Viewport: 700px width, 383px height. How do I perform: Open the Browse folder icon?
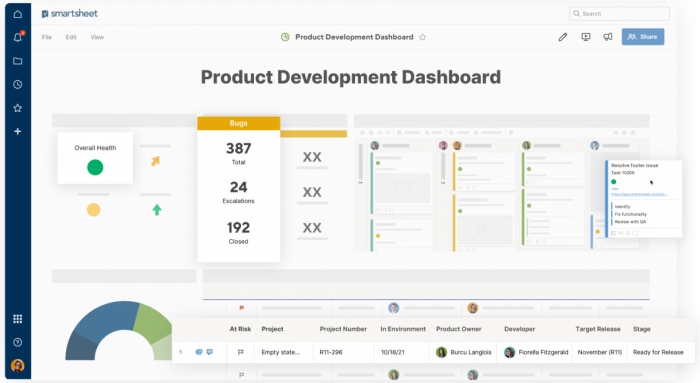click(x=17, y=61)
